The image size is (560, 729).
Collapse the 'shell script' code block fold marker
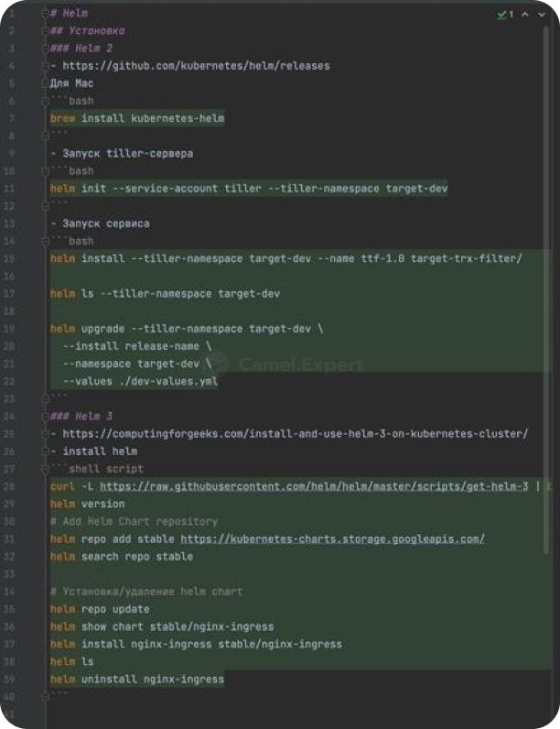click(x=46, y=469)
